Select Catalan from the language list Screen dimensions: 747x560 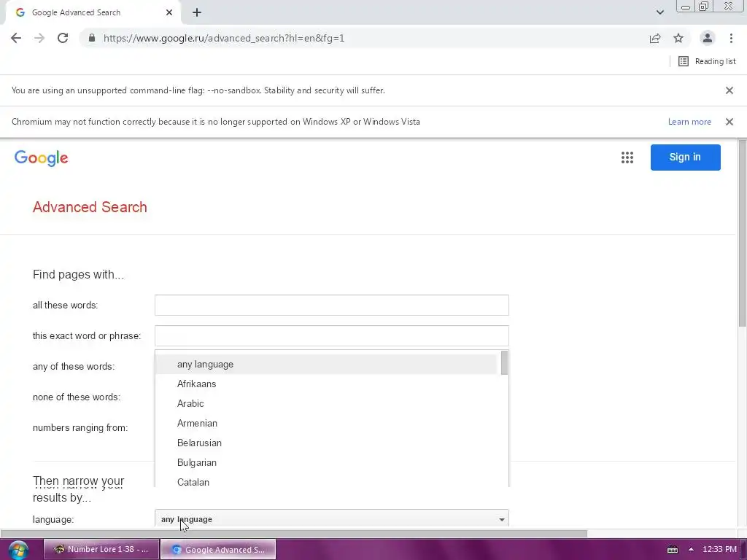click(326, 481)
